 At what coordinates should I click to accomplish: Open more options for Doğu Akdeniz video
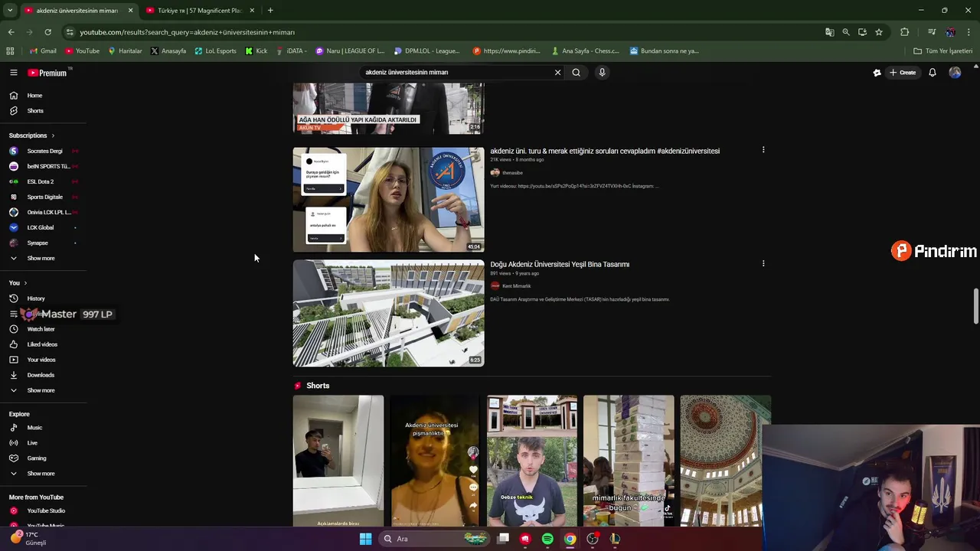point(763,263)
